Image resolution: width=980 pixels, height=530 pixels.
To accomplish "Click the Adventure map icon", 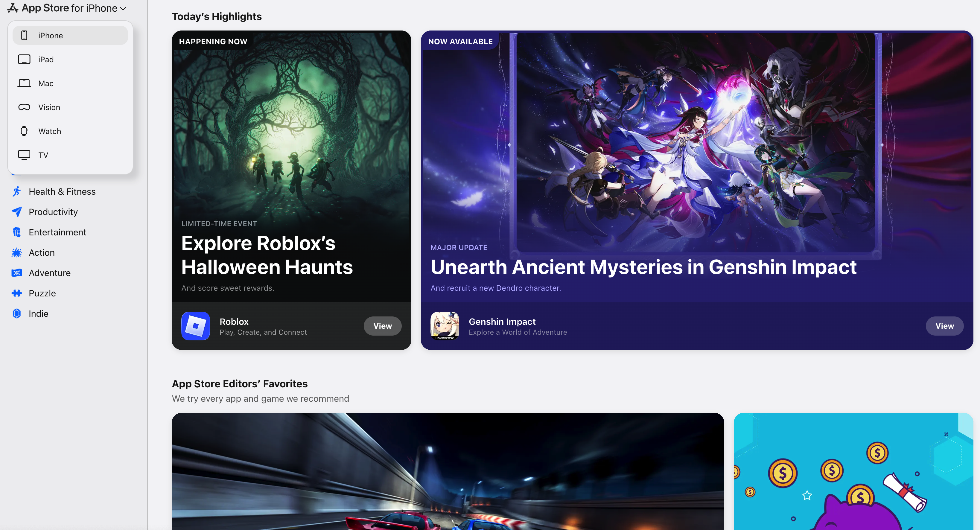I will (17, 273).
